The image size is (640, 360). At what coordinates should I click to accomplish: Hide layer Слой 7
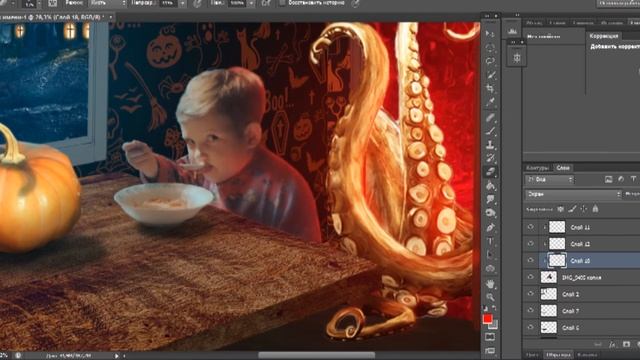(530, 311)
